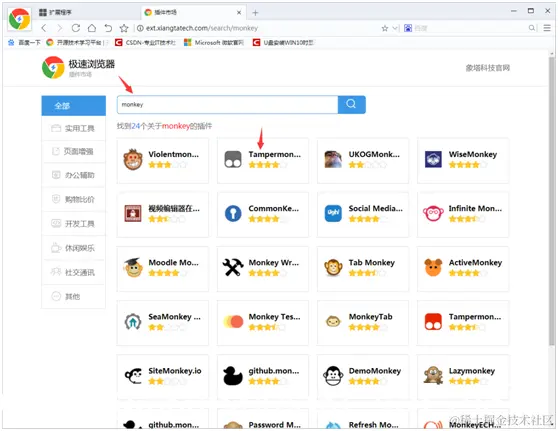Open the Microsoft bookmark
The image size is (558, 431).
pos(214,43)
